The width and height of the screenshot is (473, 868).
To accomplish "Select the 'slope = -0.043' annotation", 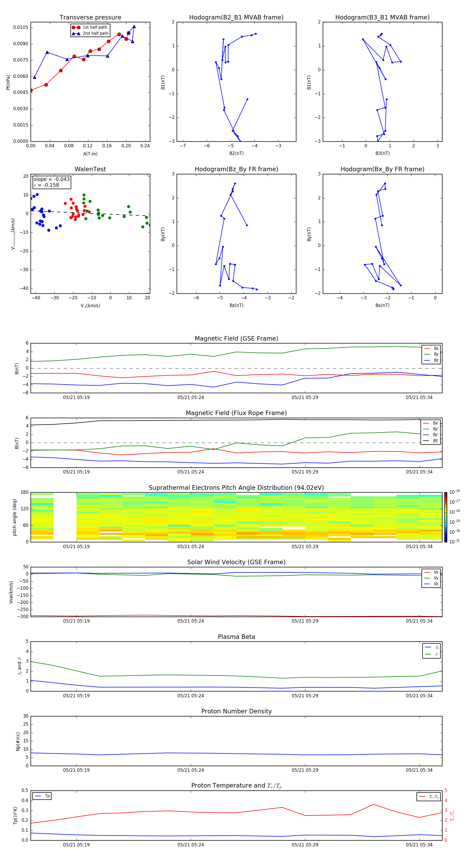I will [x=52, y=179].
